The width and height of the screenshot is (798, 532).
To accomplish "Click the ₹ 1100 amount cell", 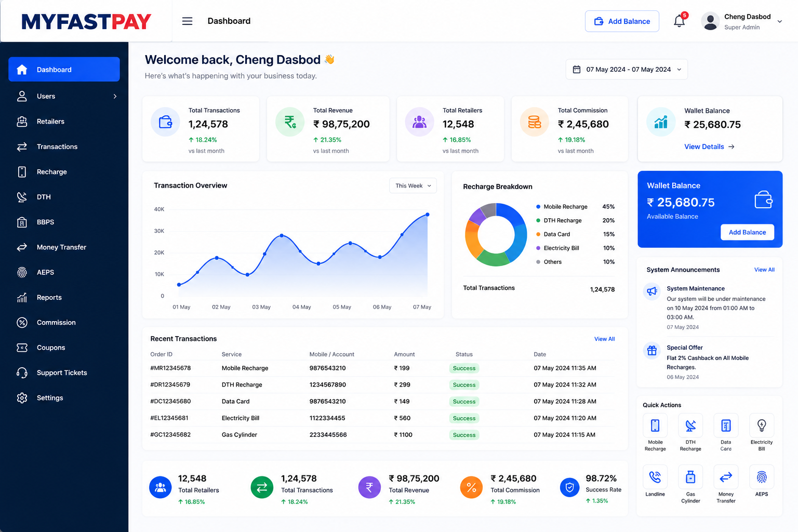I will [403, 434].
